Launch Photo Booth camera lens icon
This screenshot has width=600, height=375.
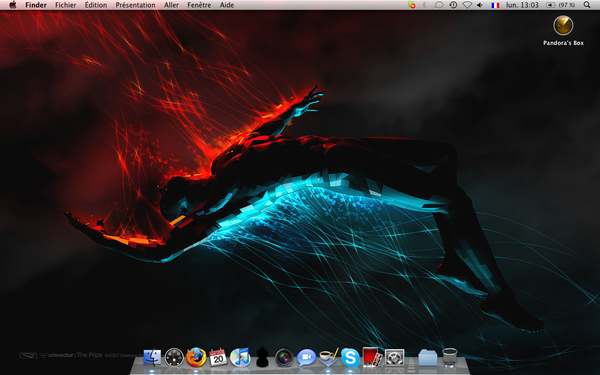284,358
